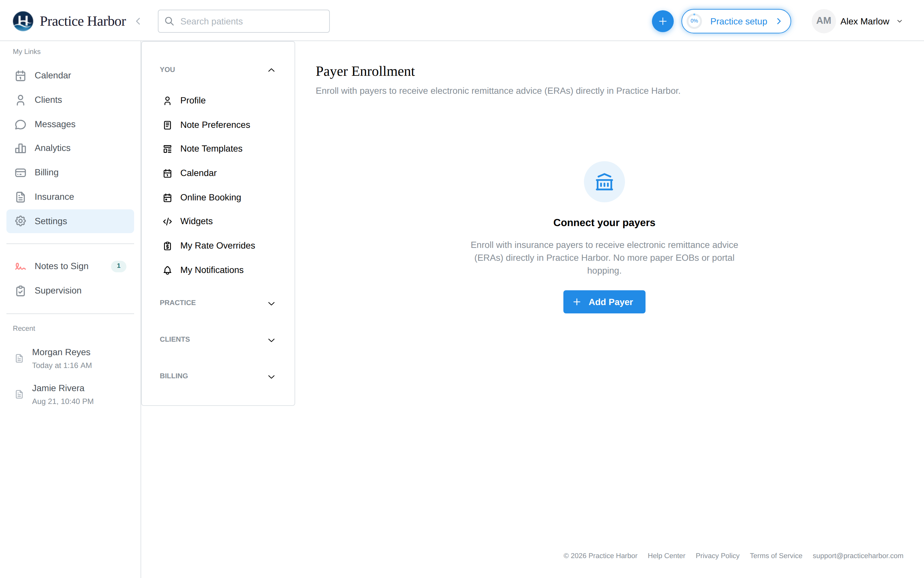
Task: Click the Widgets code icon
Action: click(167, 222)
